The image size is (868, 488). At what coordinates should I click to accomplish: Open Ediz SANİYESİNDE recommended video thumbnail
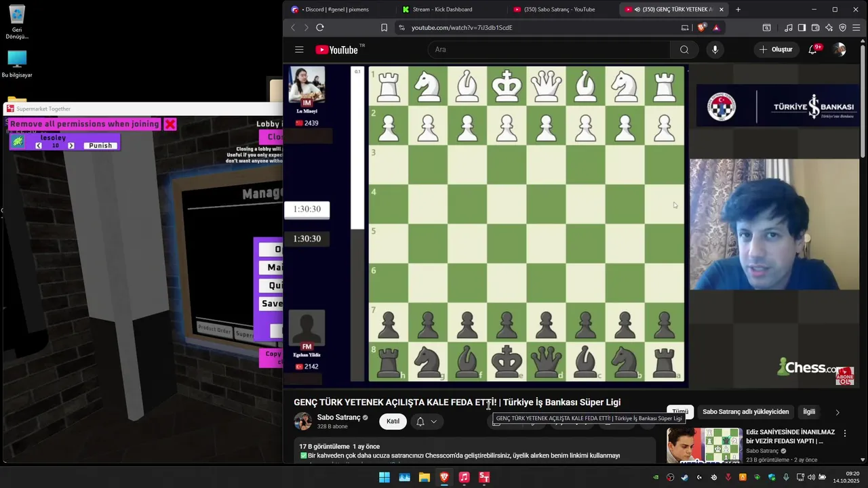[x=704, y=445]
